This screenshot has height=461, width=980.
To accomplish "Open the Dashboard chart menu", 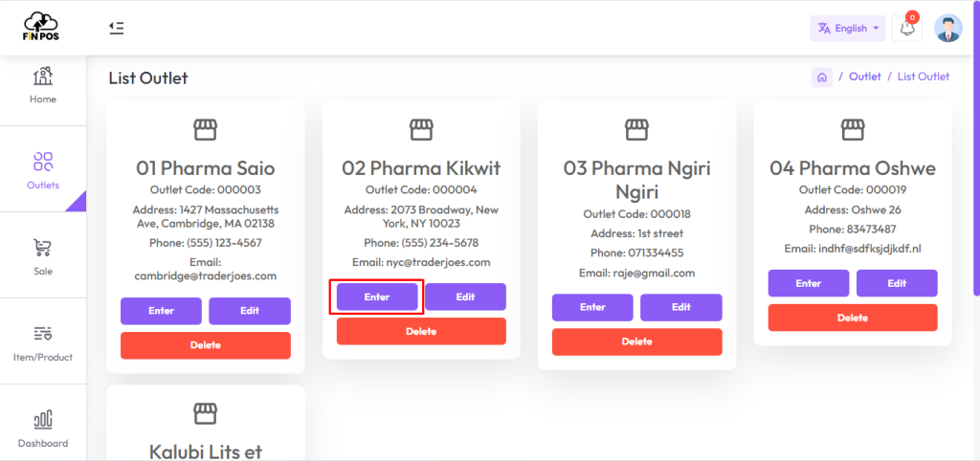I will click(x=43, y=428).
